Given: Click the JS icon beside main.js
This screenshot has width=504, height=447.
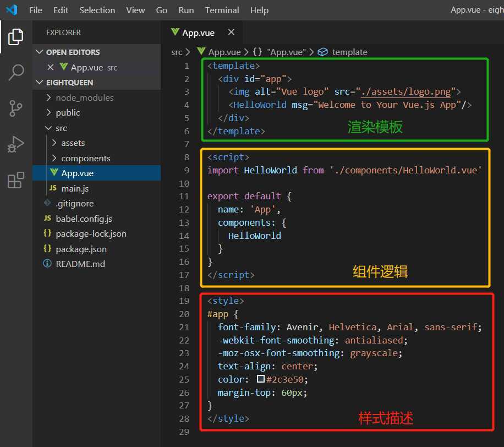Looking at the screenshot, I should tap(53, 188).
